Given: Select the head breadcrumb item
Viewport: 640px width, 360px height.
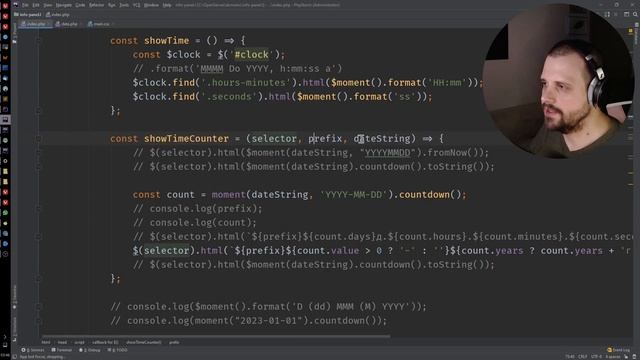Looking at the screenshot, I should (x=62, y=342).
